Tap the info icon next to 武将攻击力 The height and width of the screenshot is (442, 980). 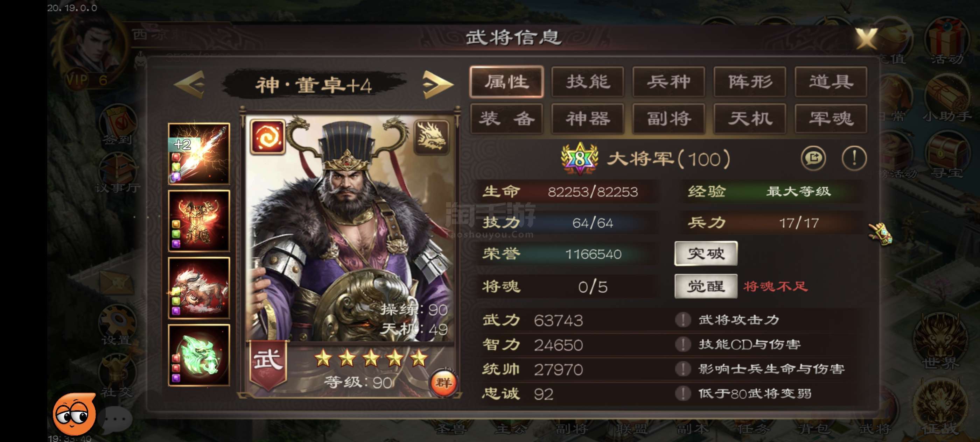click(x=683, y=320)
